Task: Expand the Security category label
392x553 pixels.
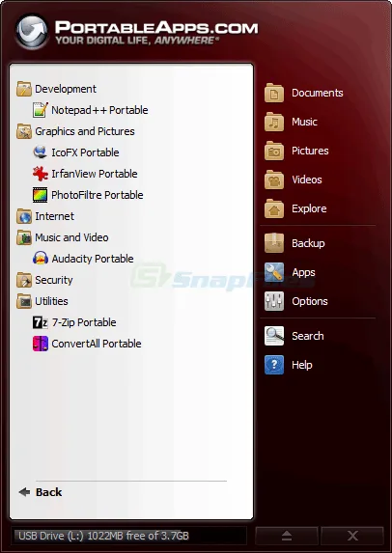Action: [x=54, y=280]
